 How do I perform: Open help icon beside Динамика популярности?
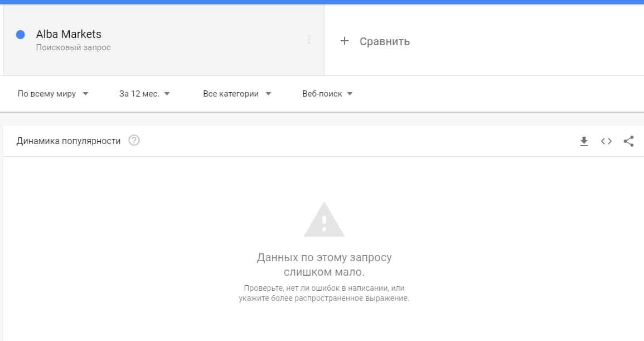pos(134,140)
